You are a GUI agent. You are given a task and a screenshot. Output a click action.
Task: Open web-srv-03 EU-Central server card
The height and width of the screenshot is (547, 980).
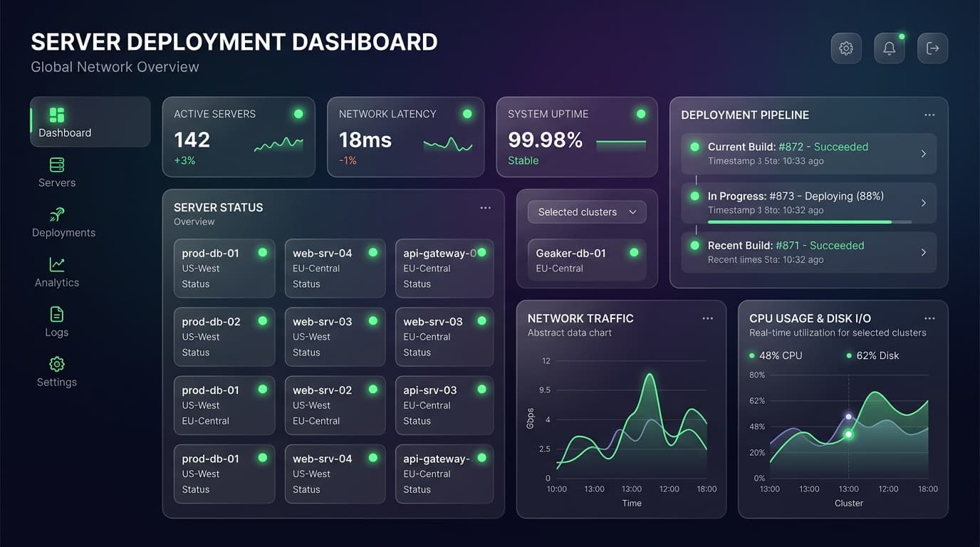click(444, 337)
